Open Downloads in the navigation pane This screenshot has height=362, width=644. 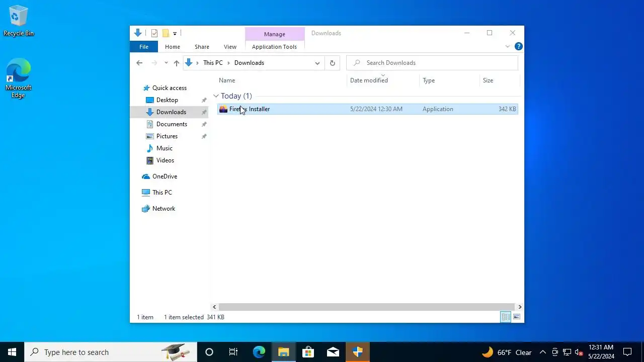(x=171, y=112)
